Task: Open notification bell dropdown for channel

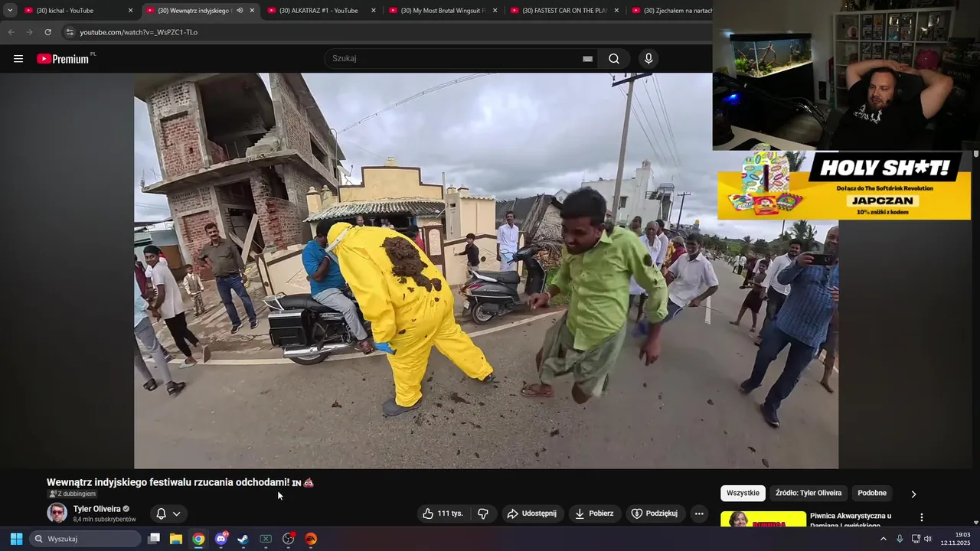Action: click(x=168, y=514)
